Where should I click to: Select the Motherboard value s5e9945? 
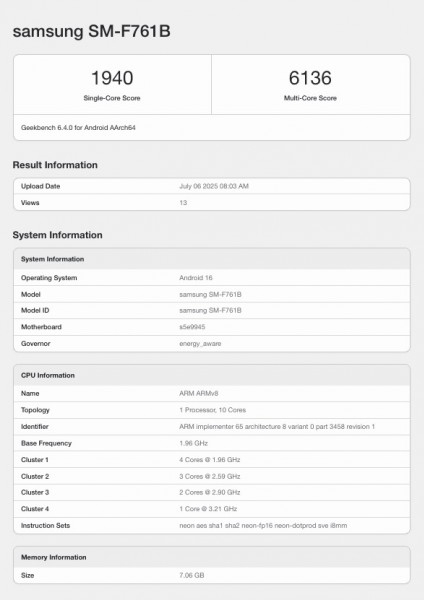point(192,327)
